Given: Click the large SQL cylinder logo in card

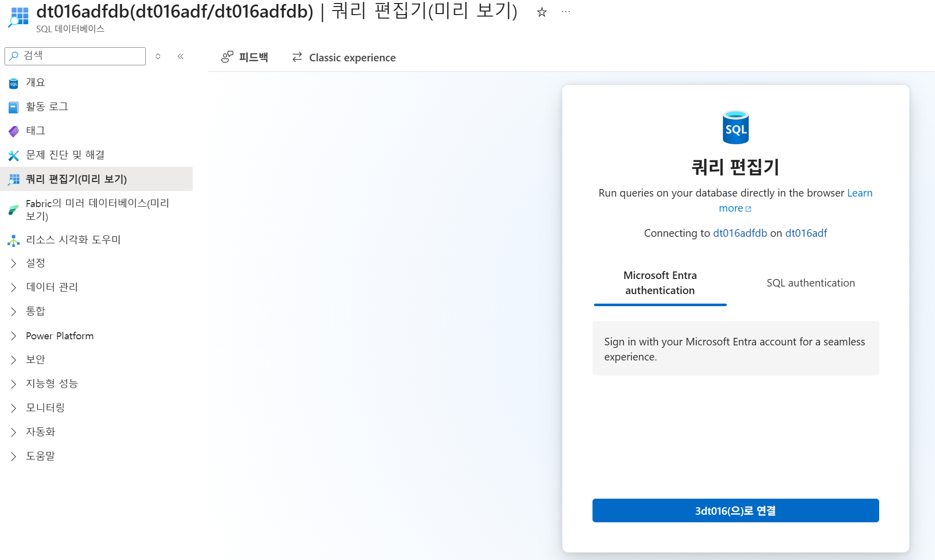Looking at the screenshot, I should point(735,127).
